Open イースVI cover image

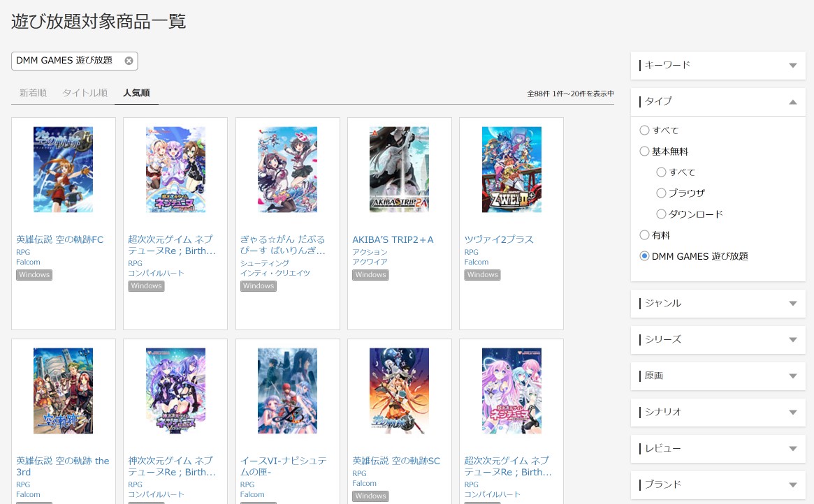(288, 391)
